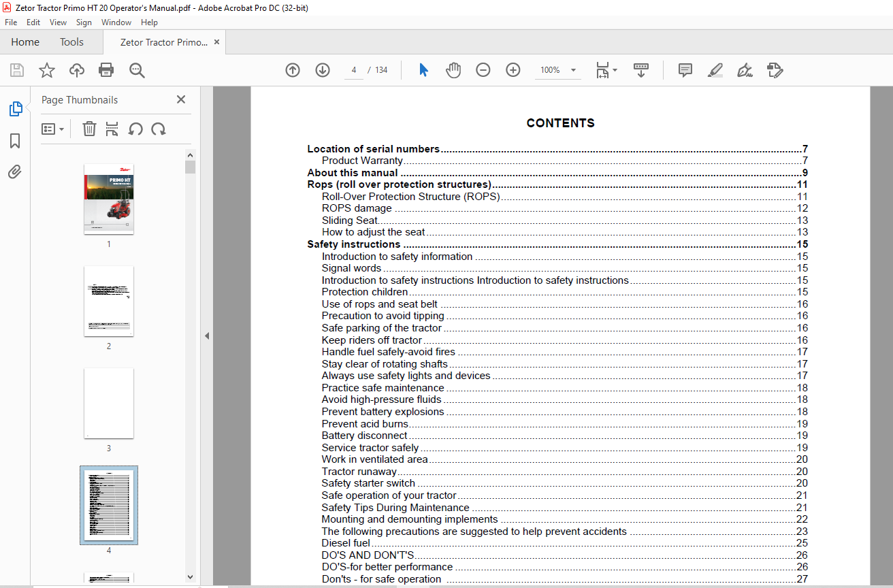This screenshot has width=893, height=588.
Task: Select page 1 cover thumbnail
Action: tap(109, 199)
